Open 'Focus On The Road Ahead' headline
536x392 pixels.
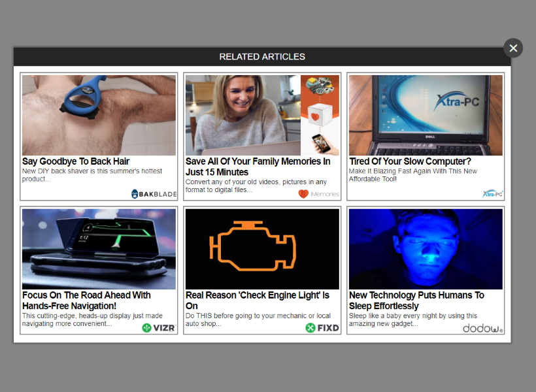[86, 301]
